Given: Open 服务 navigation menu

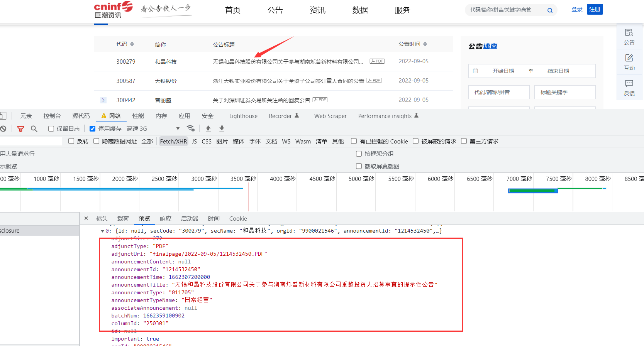Looking at the screenshot, I should click(402, 10).
